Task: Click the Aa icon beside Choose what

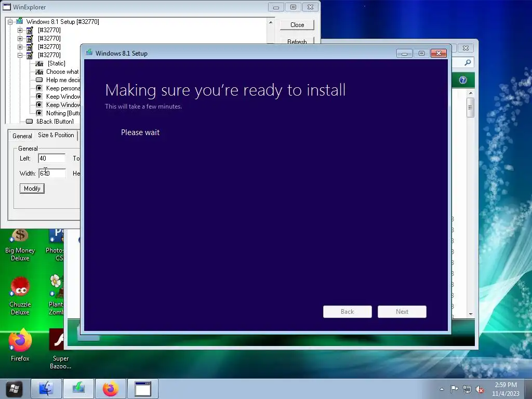Action: 39,72
